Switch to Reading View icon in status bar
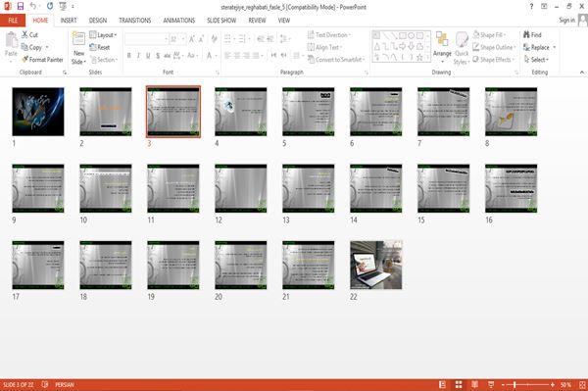Screen dimensions: 588x391 click(x=474, y=384)
